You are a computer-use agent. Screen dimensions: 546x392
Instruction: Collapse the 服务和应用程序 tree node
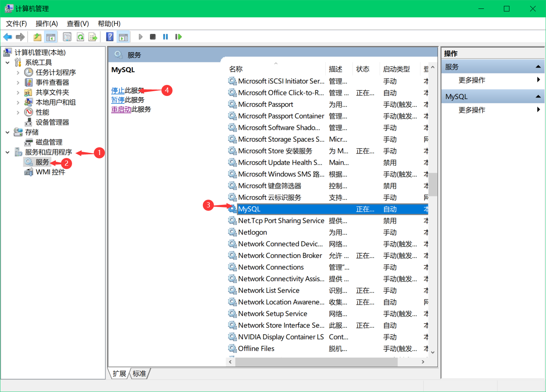tap(7, 152)
